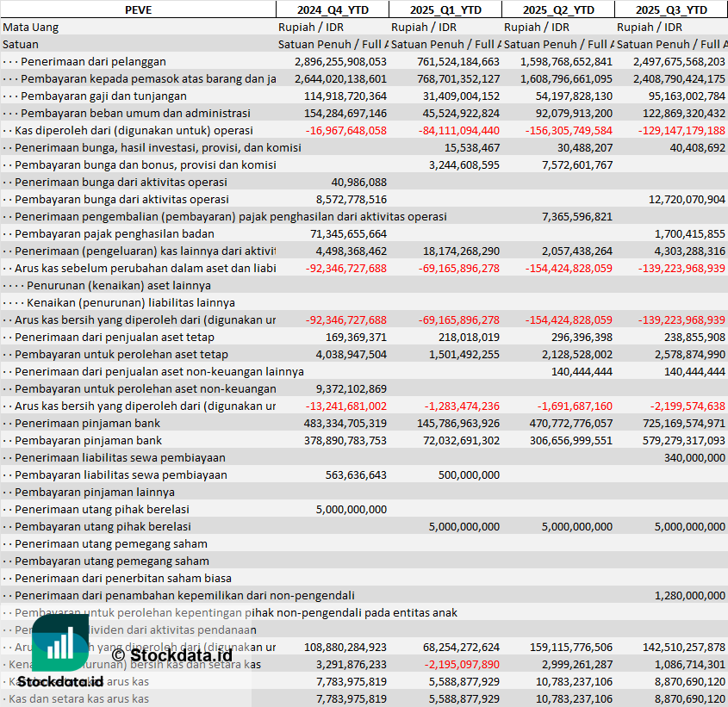The width and height of the screenshot is (728, 707).
Task: Select Penerimaan dari pelanggan row label
Action: (x=93, y=62)
